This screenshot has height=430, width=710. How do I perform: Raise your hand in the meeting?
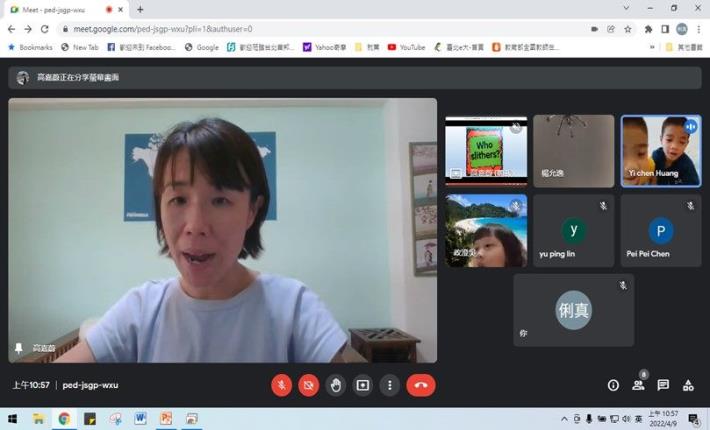click(336, 385)
